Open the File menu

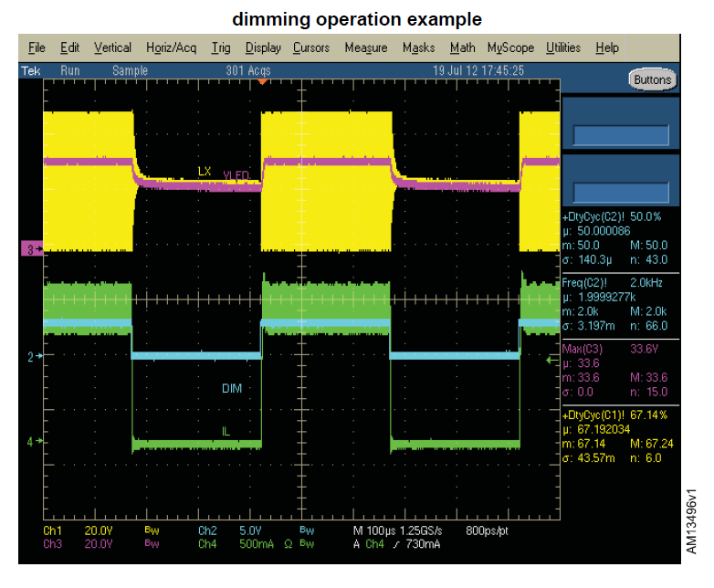37,47
